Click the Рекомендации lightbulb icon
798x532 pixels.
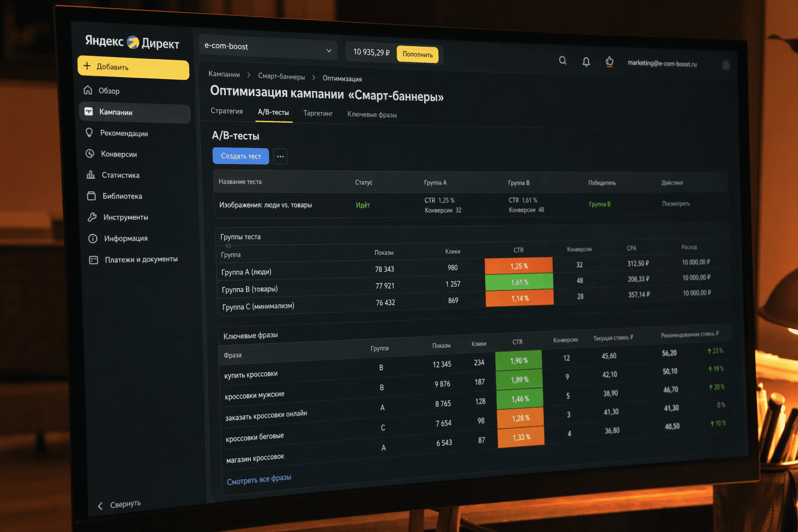coord(89,132)
